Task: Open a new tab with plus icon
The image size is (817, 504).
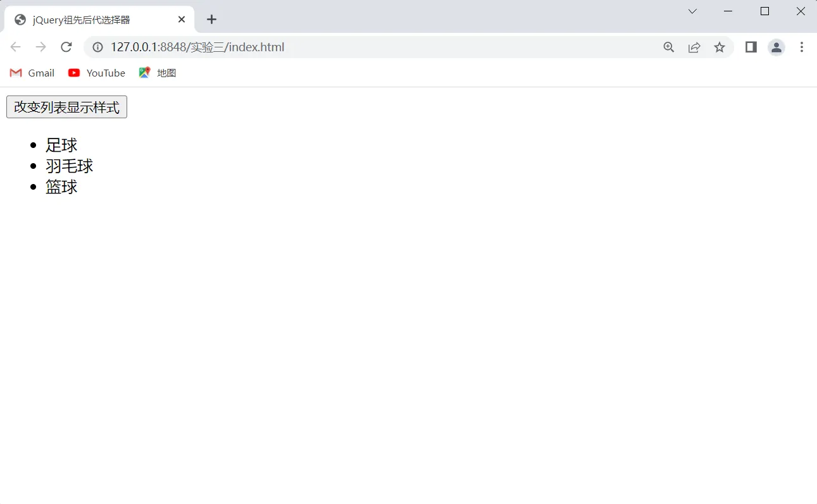Action: [x=211, y=20]
